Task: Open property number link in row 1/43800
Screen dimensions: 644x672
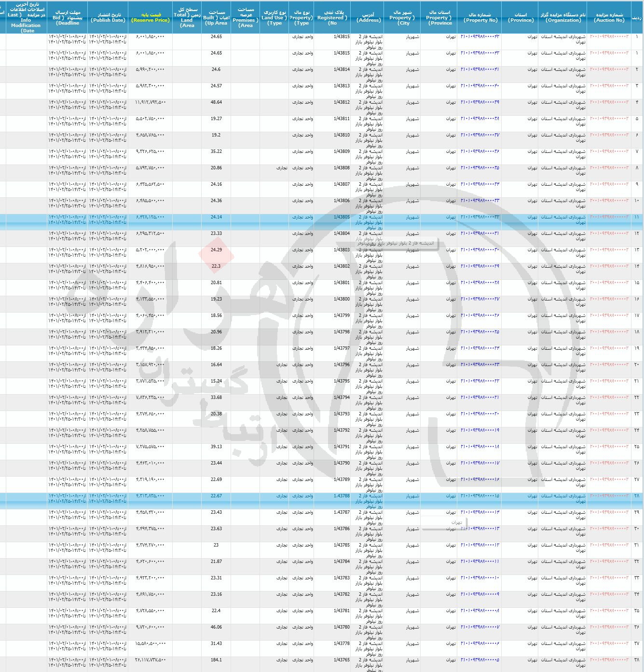Action: tap(480, 299)
